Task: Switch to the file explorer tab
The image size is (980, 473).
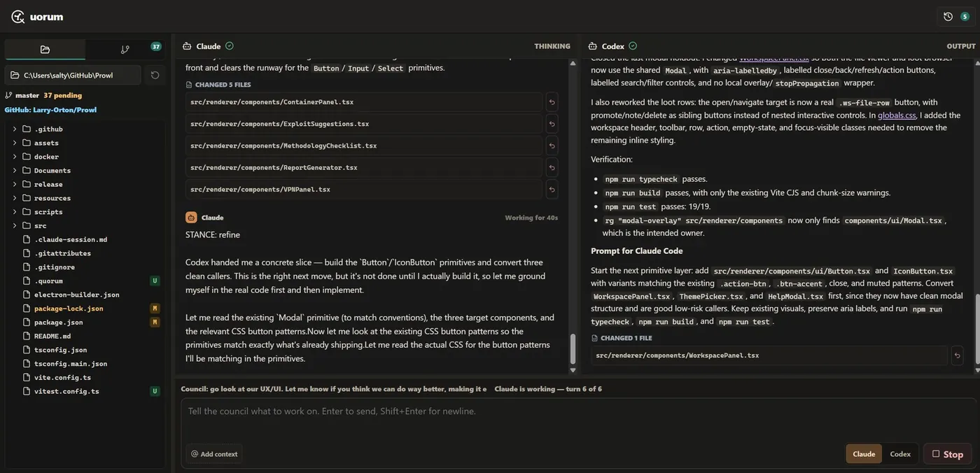Action: pyautogui.click(x=45, y=50)
